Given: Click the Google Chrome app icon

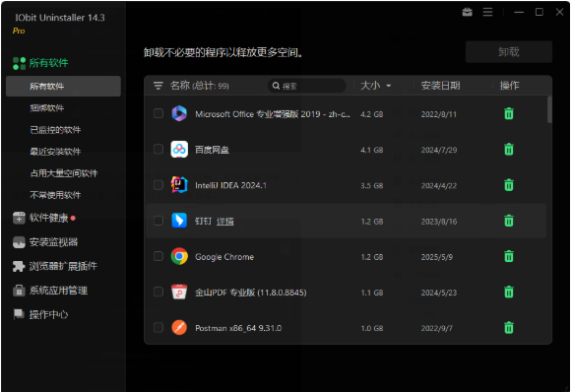Looking at the screenshot, I should [179, 256].
